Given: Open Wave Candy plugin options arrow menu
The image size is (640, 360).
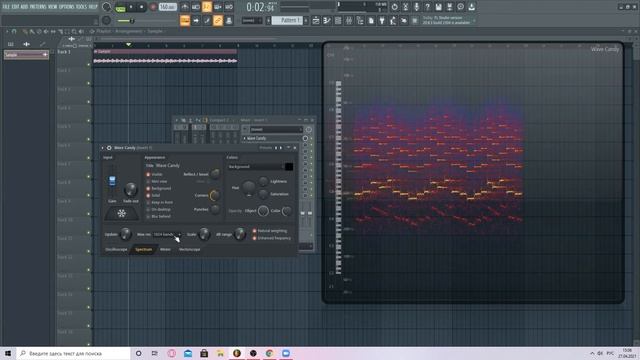Looking at the screenshot, I should [x=102, y=148].
